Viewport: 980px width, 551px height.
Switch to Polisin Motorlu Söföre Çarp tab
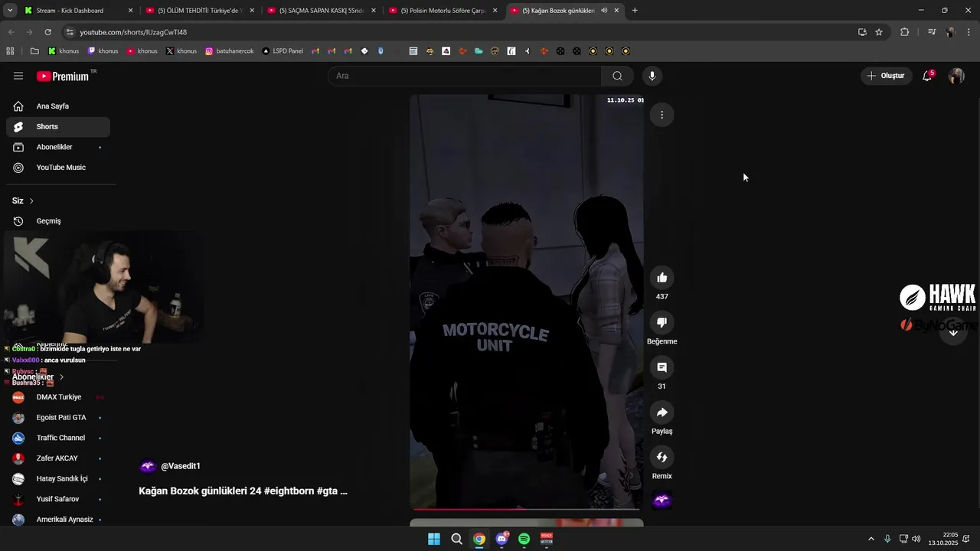pos(443,11)
